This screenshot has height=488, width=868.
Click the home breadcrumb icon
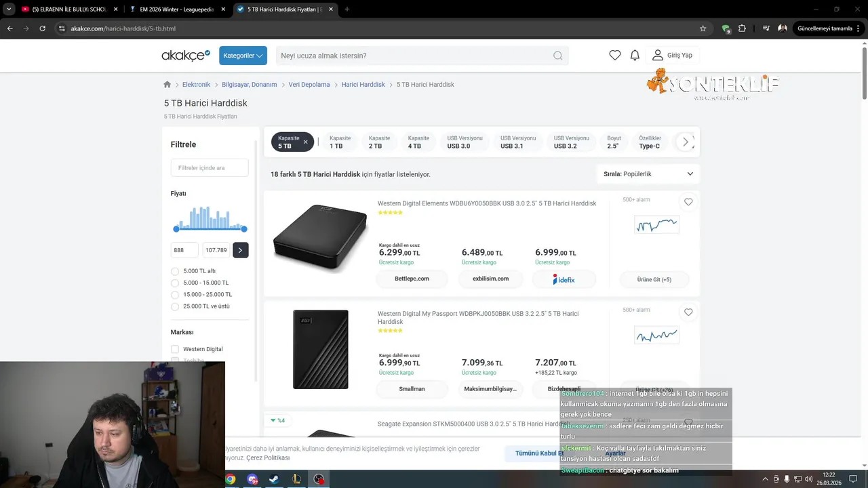pos(167,85)
